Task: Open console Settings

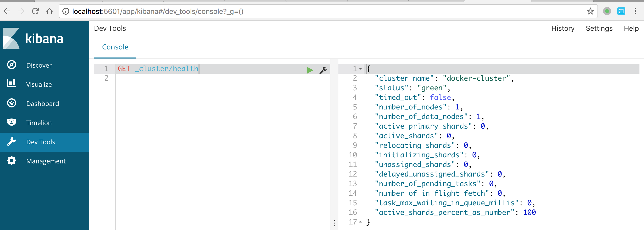Action: tap(599, 28)
